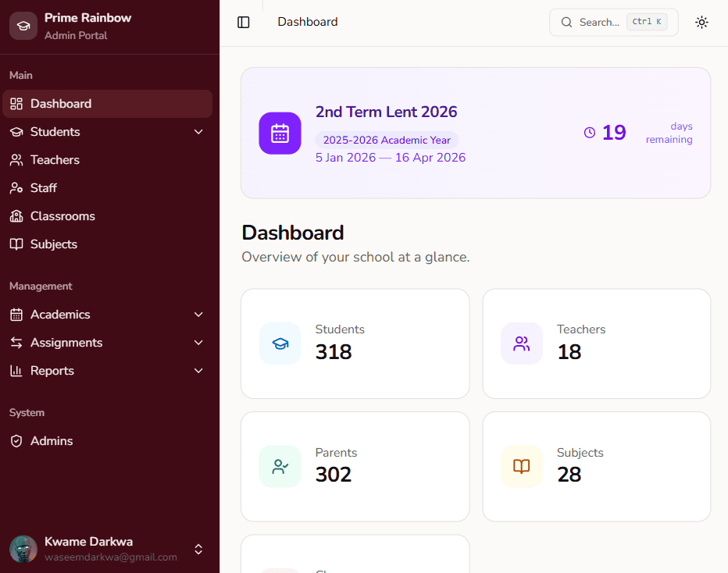
Task: Click the 2025-2026 Academic Year badge
Action: click(x=387, y=141)
